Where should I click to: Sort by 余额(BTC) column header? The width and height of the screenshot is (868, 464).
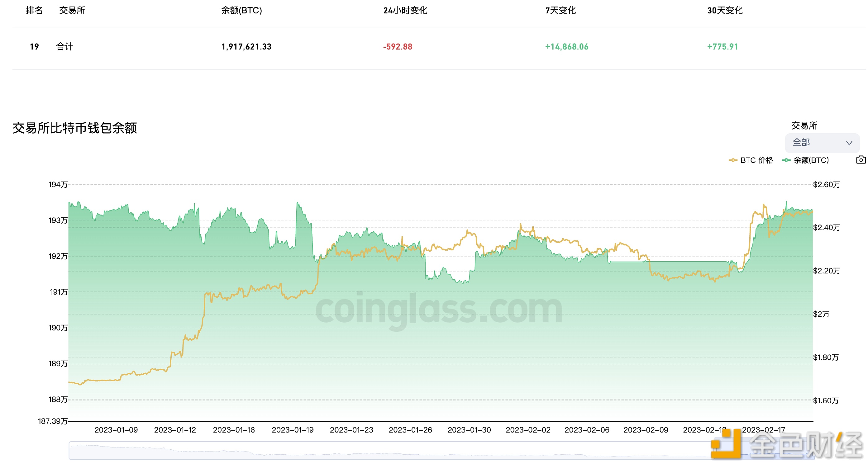pyautogui.click(x=241, y=11)
